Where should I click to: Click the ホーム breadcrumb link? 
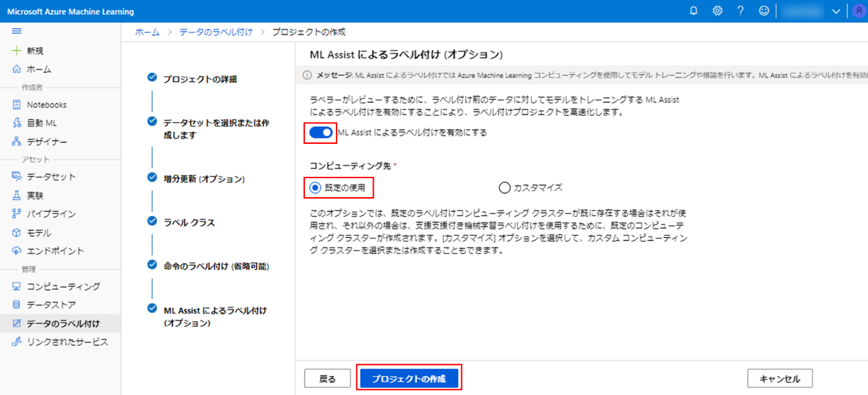pos(147,32)
